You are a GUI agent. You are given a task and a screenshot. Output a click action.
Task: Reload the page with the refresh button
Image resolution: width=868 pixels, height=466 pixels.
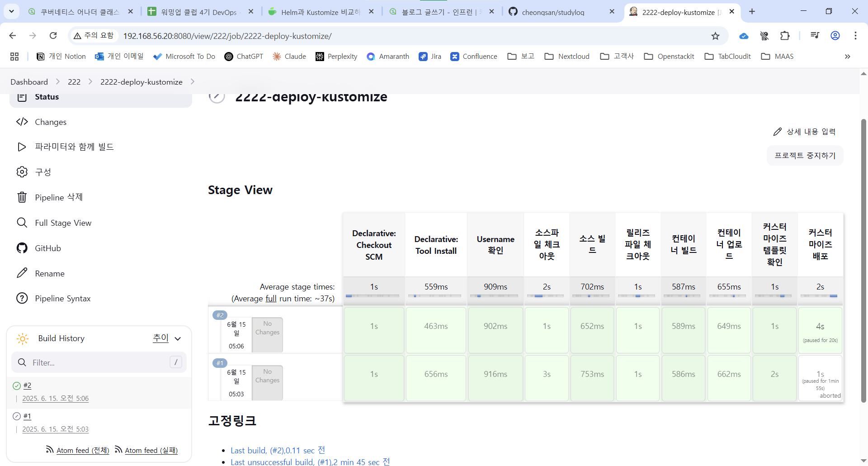click(x=53, y=36)
